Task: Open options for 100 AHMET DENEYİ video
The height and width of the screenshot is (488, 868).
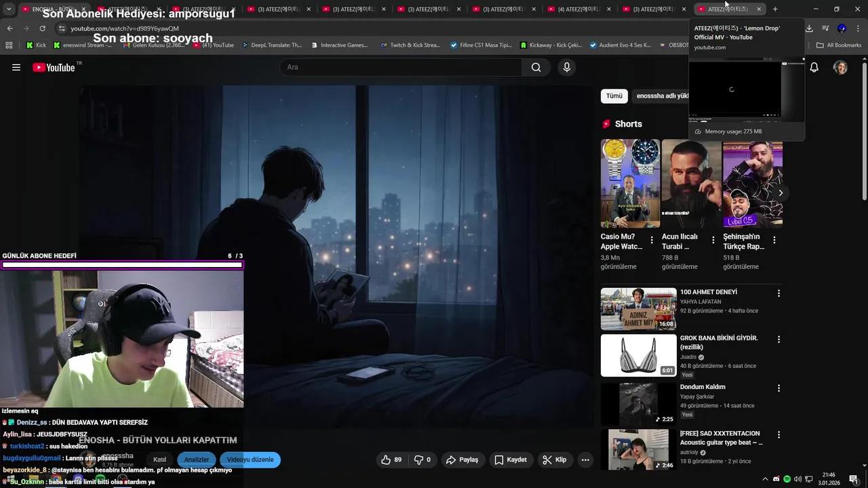Action: (x=778, y=293)
